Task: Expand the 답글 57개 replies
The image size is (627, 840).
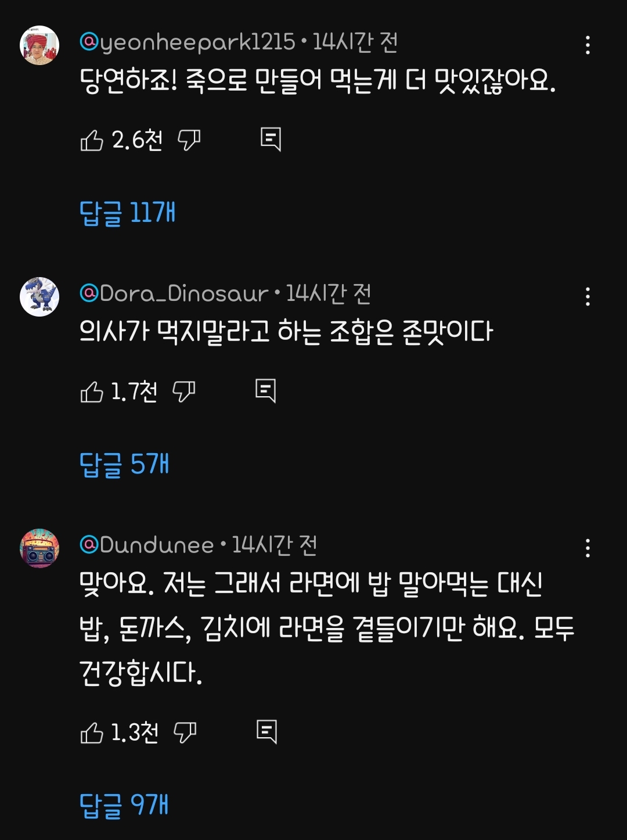Action: tap(124, 464)
